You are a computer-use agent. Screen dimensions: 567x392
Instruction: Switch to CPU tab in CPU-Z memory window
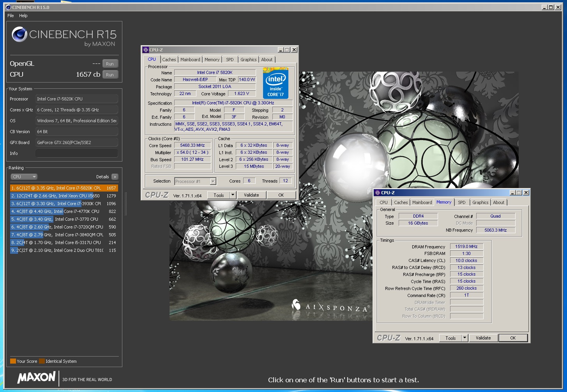(384, 202)
